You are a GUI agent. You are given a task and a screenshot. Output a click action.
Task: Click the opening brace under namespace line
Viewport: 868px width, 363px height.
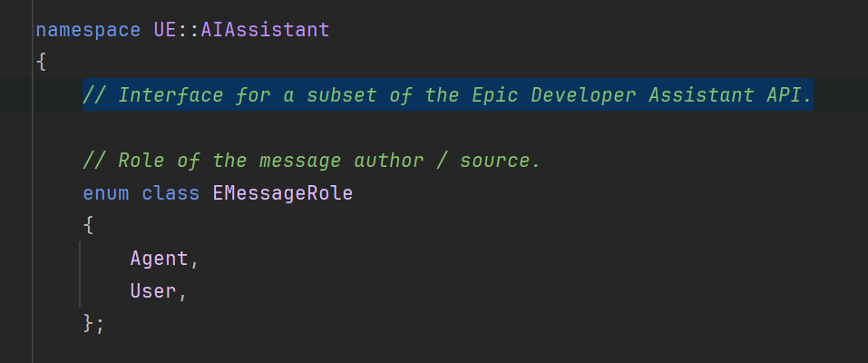(x=41, y=62)
